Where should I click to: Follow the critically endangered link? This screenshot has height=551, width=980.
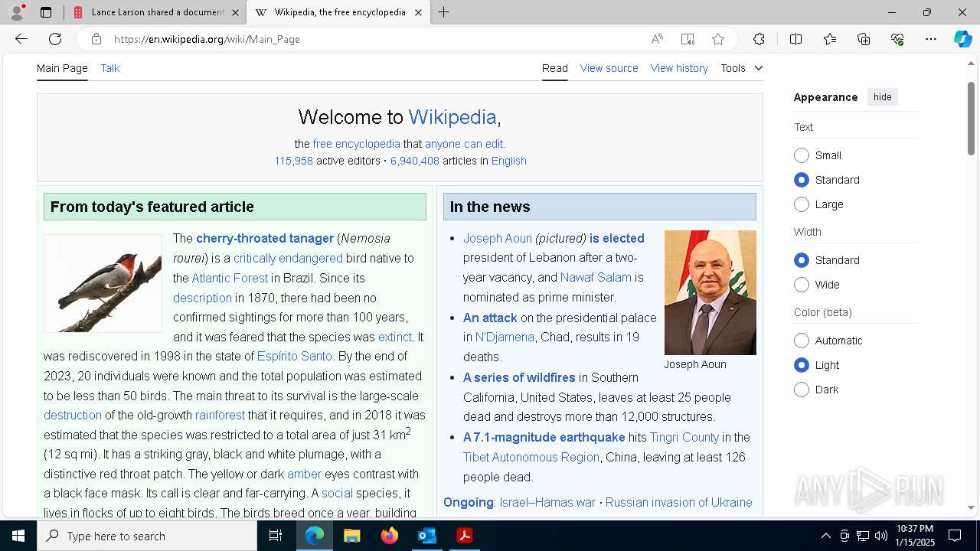click(288, 258)
